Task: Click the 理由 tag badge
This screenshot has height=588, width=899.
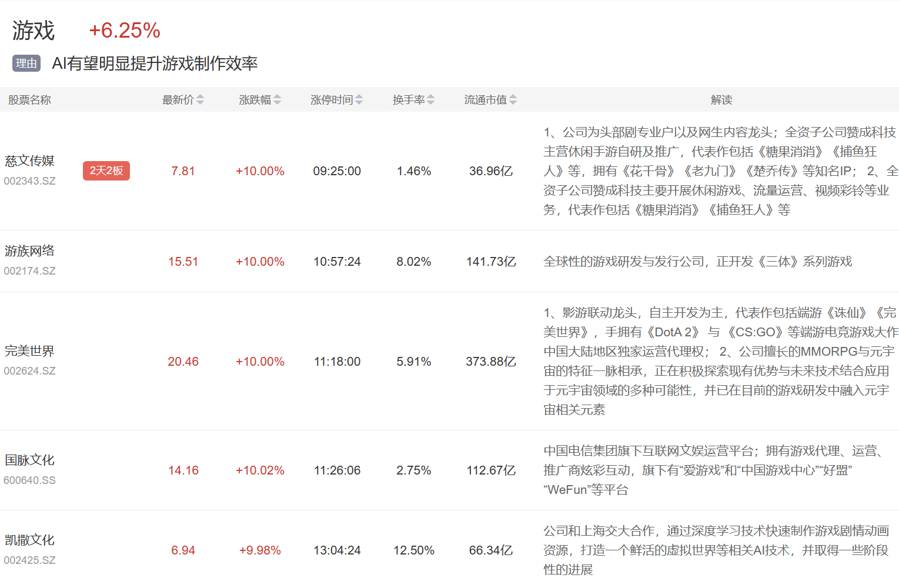Action: [26, 64]
